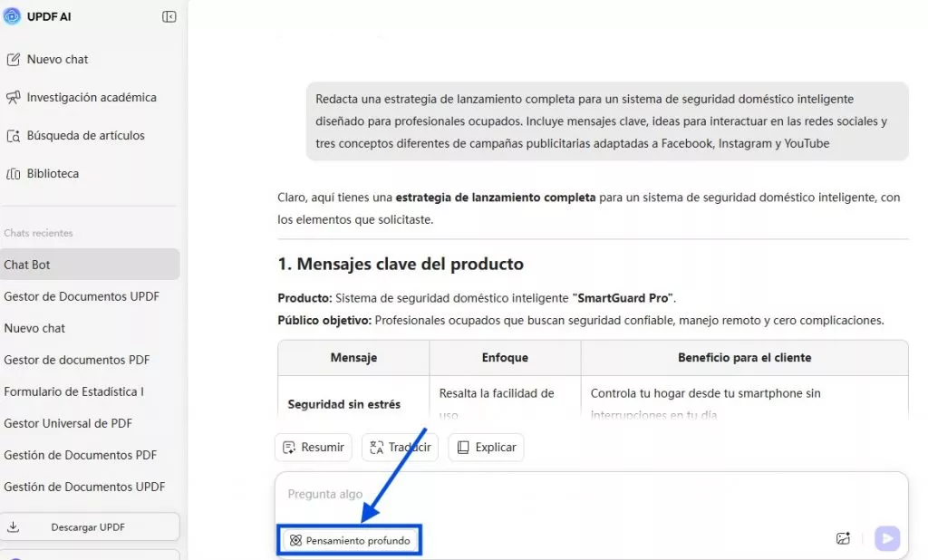Click the Explicar button
The height and width of the screenshot is (560, 928).
(x=487, y=448)
